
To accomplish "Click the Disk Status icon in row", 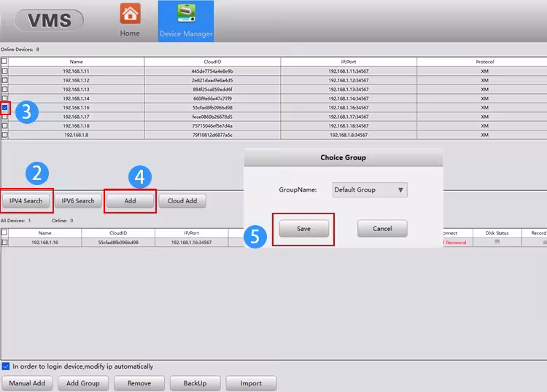I will [x=497, y=242].
